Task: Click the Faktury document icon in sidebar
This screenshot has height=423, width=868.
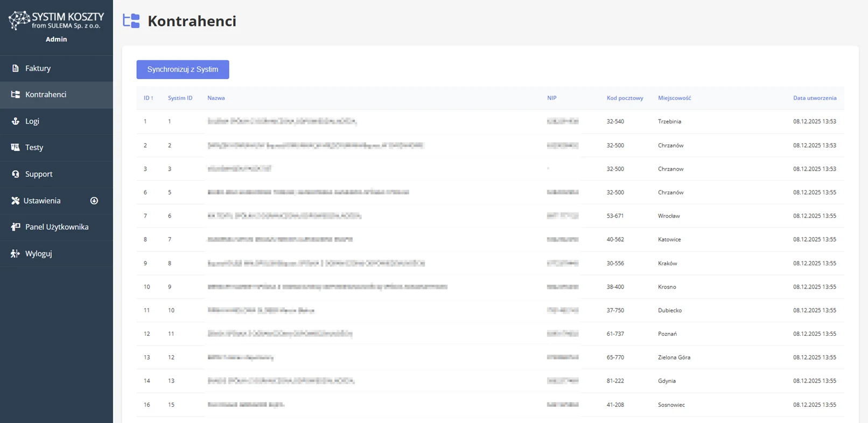Action: click(15, 68)
